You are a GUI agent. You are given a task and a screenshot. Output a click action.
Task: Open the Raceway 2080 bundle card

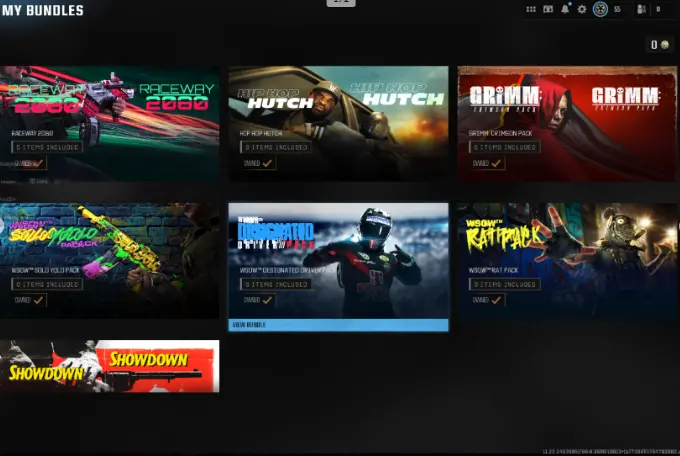tap(109, 123)
